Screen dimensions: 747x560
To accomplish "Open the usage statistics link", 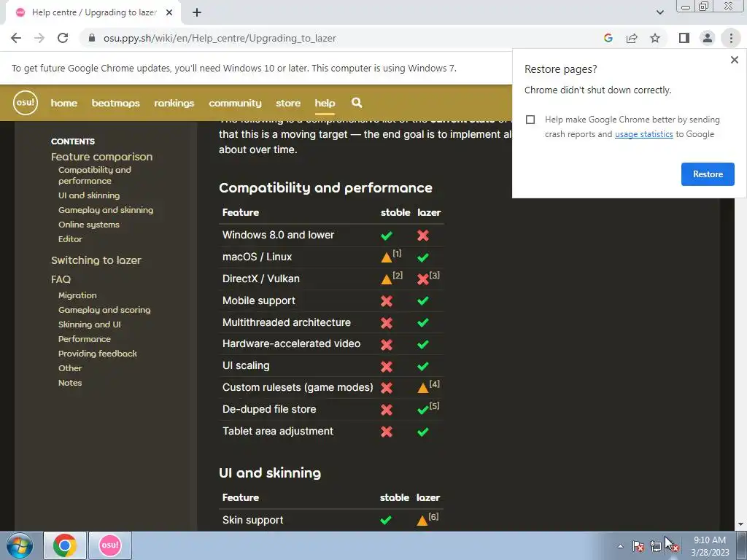I will [643, 134].
